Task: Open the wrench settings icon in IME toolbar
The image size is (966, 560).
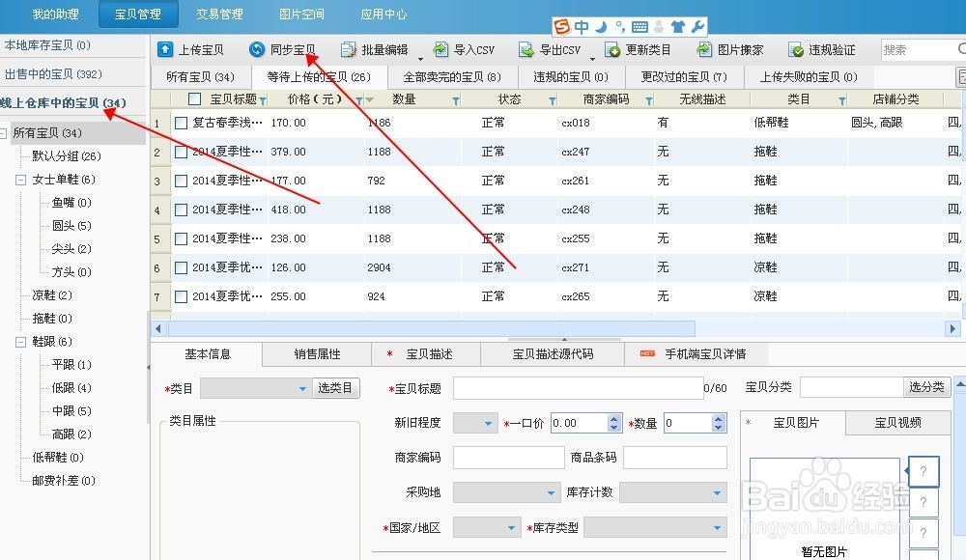Action: click(697, 26)
